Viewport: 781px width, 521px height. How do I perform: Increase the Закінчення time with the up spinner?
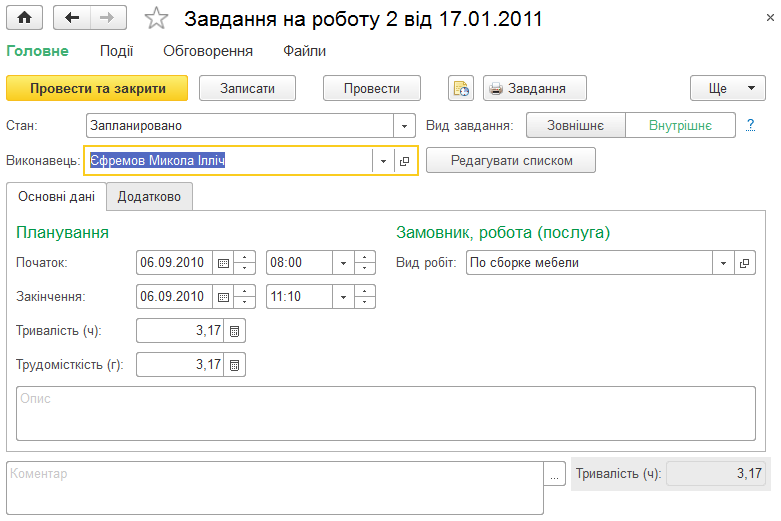365,291
